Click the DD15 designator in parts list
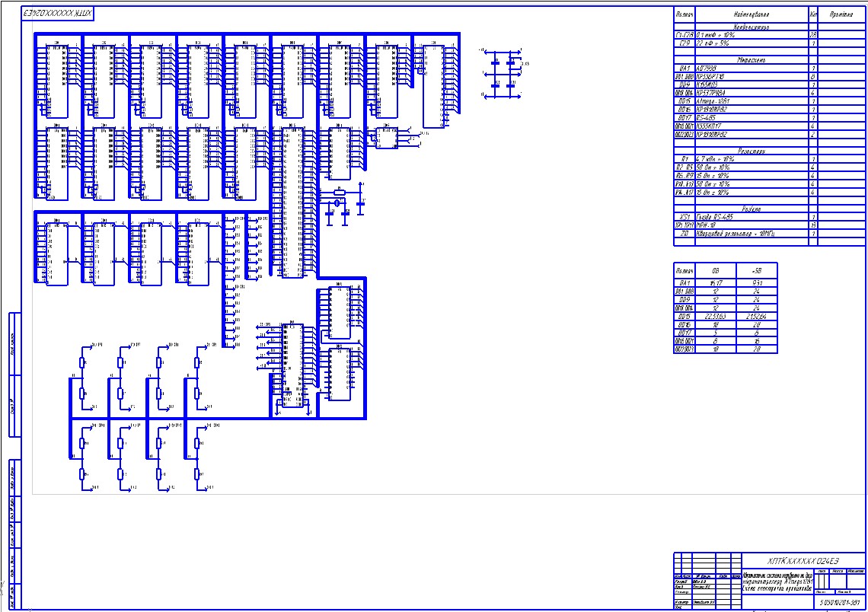The image size is (868, 612). (685, 101)
